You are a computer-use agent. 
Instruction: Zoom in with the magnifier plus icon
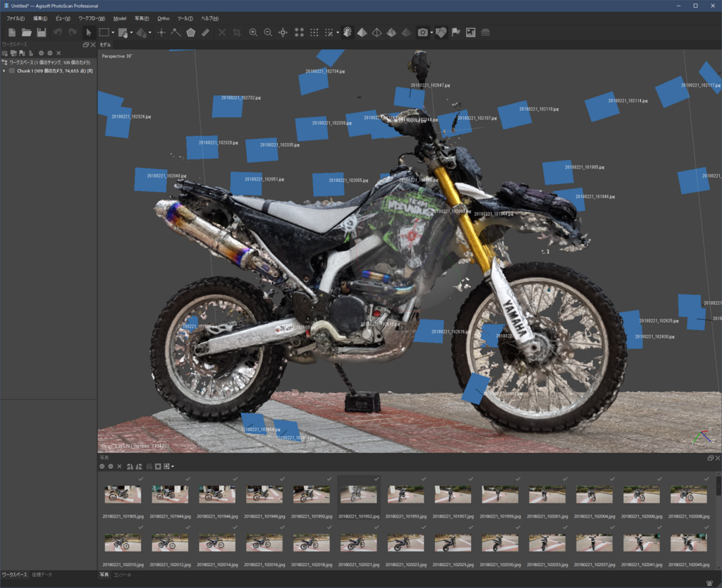(253, 32)
